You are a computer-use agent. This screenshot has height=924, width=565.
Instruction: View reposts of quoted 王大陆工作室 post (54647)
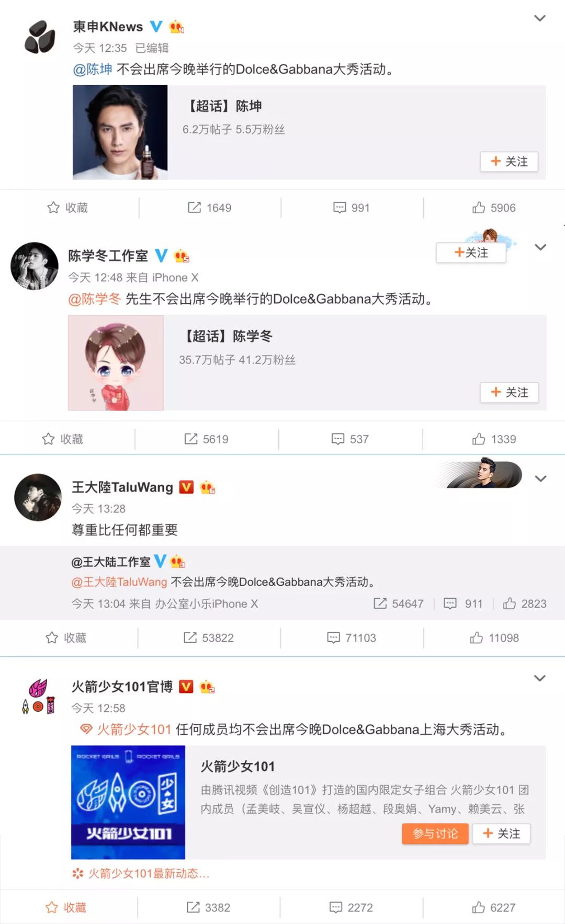tap(399, 603)
